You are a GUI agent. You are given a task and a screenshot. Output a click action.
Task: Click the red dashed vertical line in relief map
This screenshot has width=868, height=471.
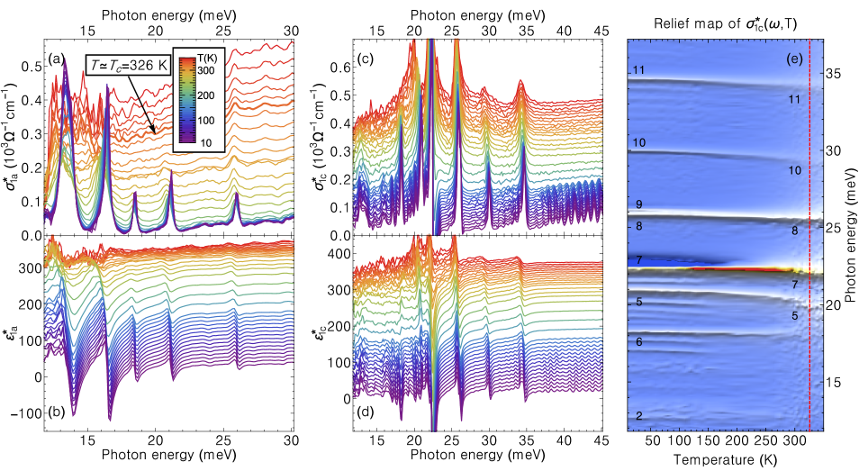coord(809,235)
